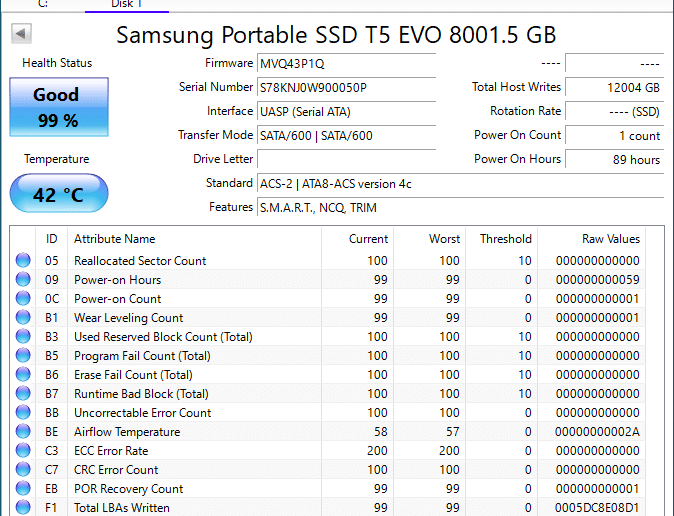Image resolution: width=674 pixels, height=516 pixels.
Task: Select the Reallocated Sector Count attribute name
Action: 140,261
